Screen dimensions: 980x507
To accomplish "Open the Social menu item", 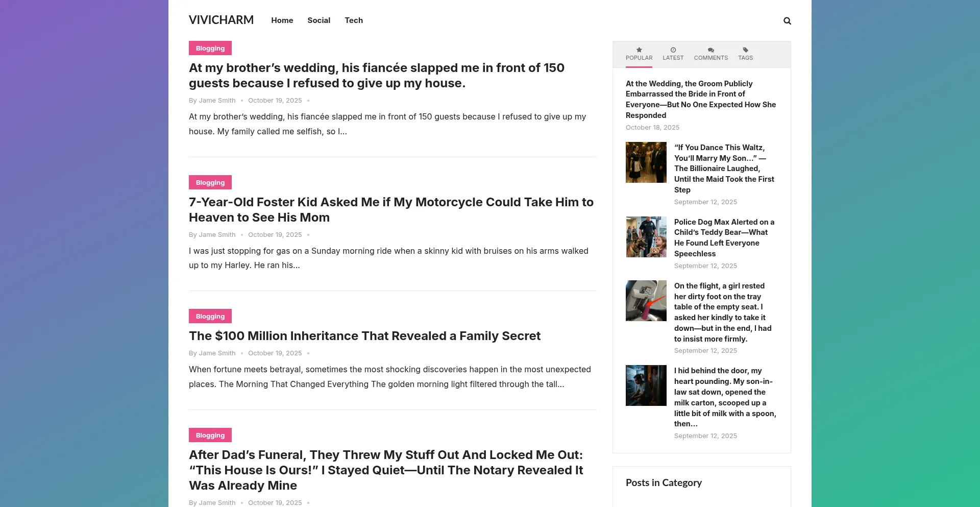I will click(318, 20).
